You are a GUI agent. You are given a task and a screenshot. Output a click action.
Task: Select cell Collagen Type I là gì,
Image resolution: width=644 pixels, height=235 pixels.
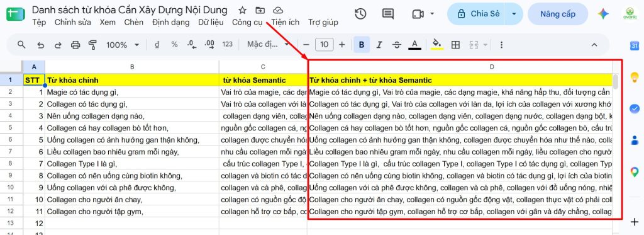132,164
